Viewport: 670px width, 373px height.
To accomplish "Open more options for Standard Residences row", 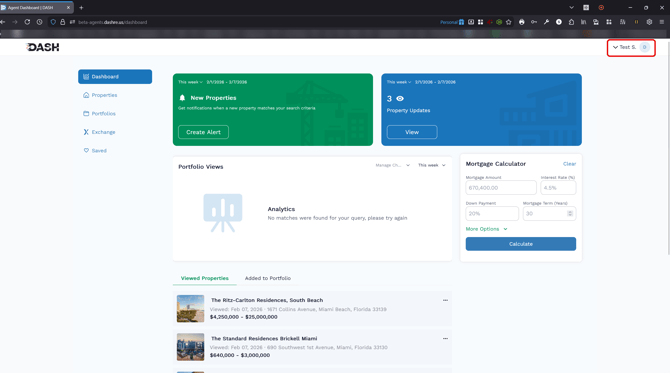I will pyautogui.click(x=445, y=338).
